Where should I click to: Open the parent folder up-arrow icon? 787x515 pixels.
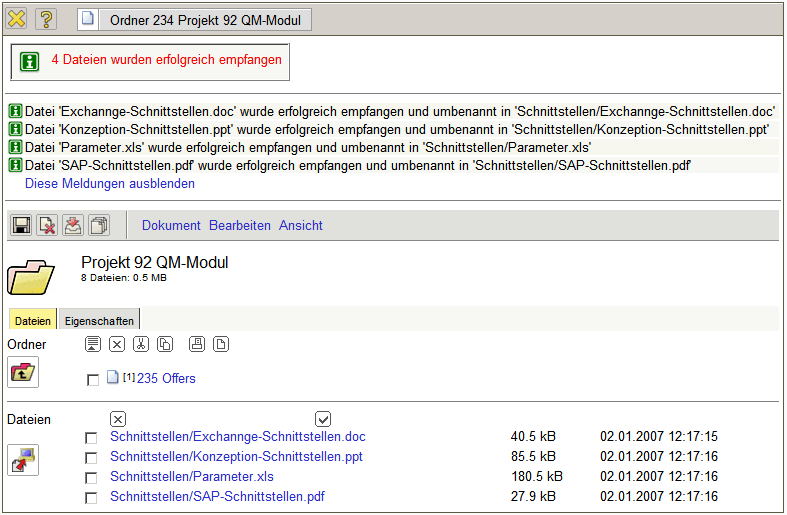pos(22,373)
